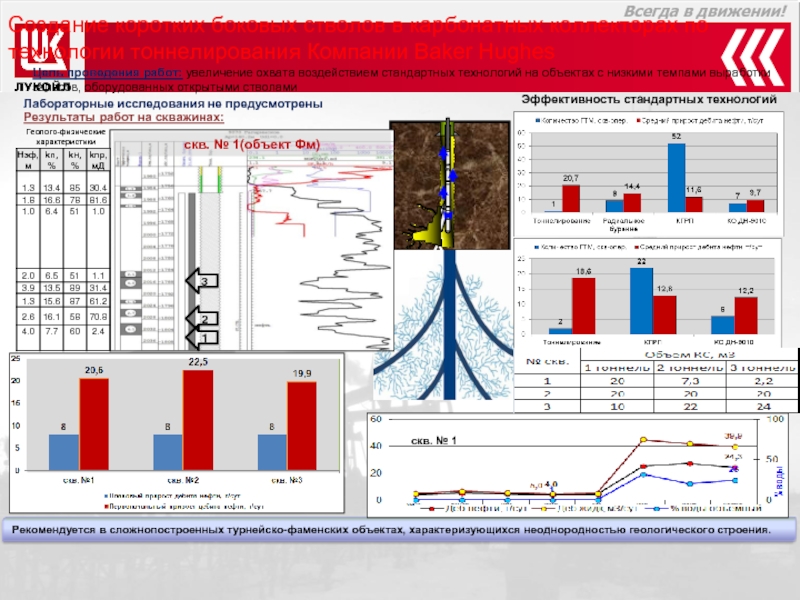This screenshot has height=600, width=800.
Task: Click the red bar labeled 18,6
Action: [x=583, y=306]
